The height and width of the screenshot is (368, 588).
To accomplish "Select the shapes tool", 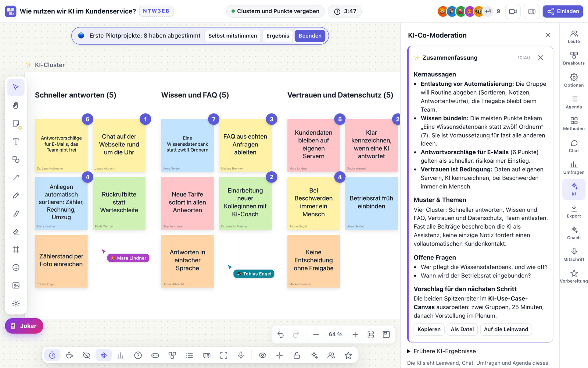I will 16,159.
